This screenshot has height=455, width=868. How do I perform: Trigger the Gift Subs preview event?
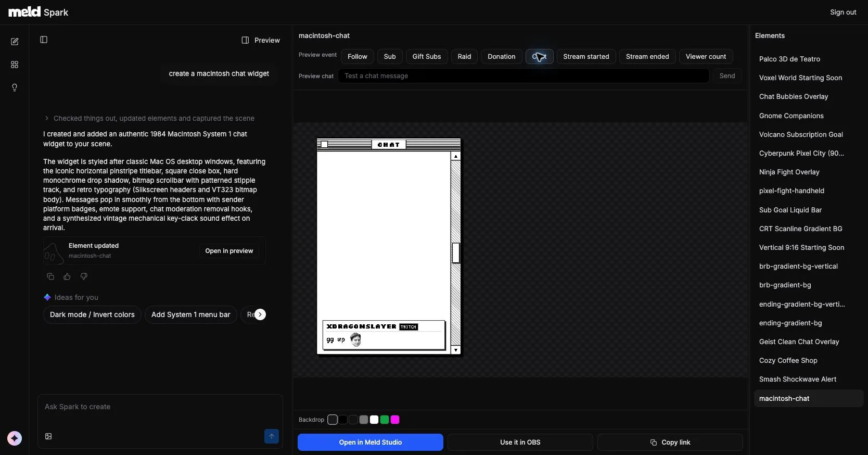(x=427, y=57)
